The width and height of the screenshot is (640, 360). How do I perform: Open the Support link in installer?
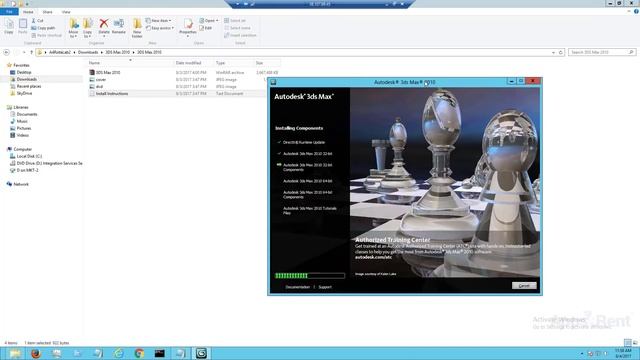click(x=325, y=287)
